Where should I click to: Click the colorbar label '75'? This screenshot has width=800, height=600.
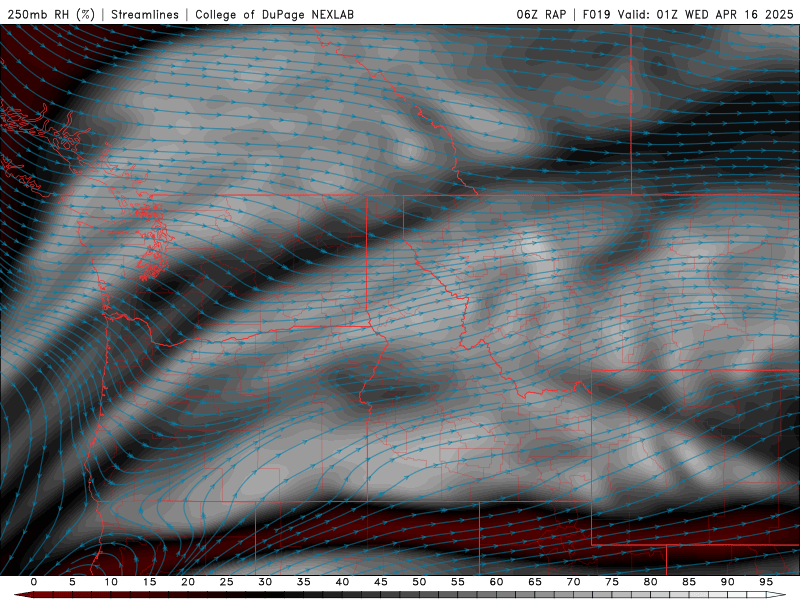tap(612, 582)
